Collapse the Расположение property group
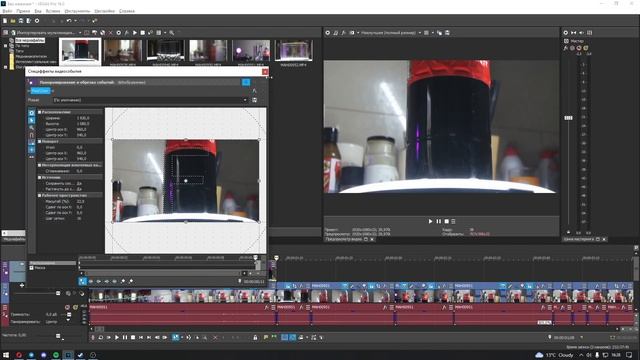 40,112
